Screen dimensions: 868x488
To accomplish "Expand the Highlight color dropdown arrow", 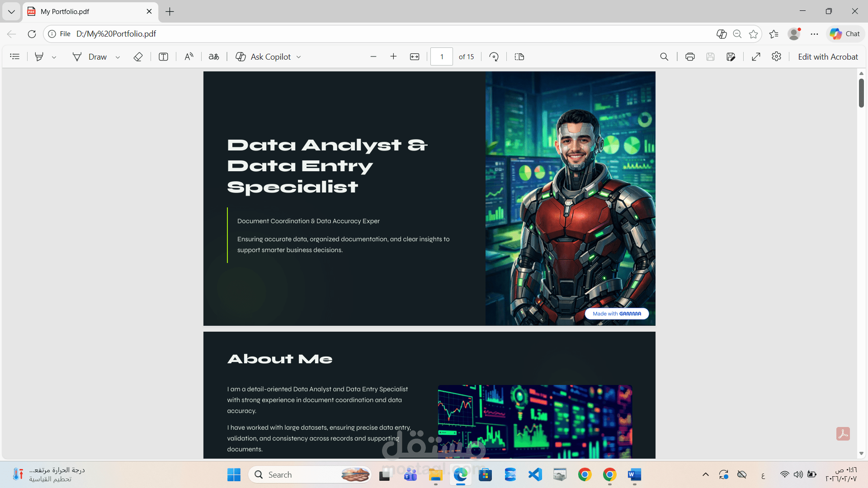I will coord(54,57).
